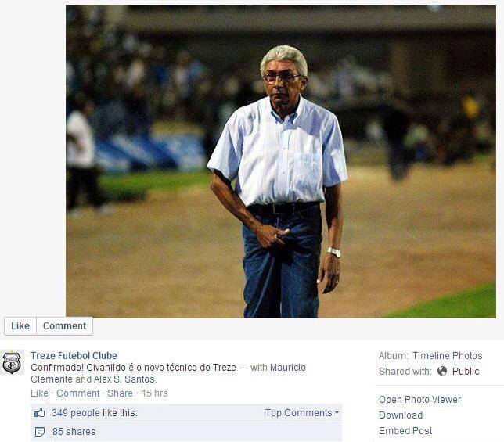Click the Comment link below the caption

point(78,393)
